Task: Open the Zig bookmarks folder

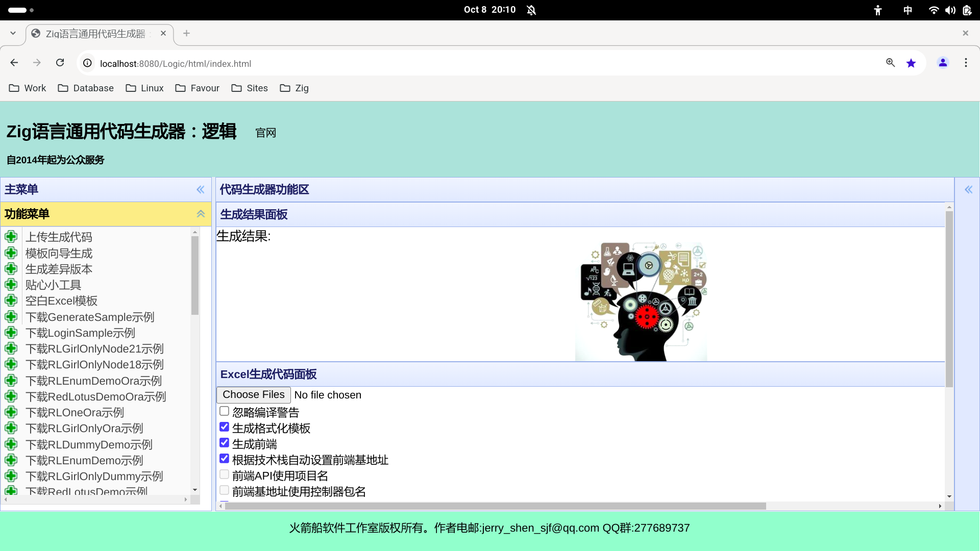Action: click(x=295, y=88)
